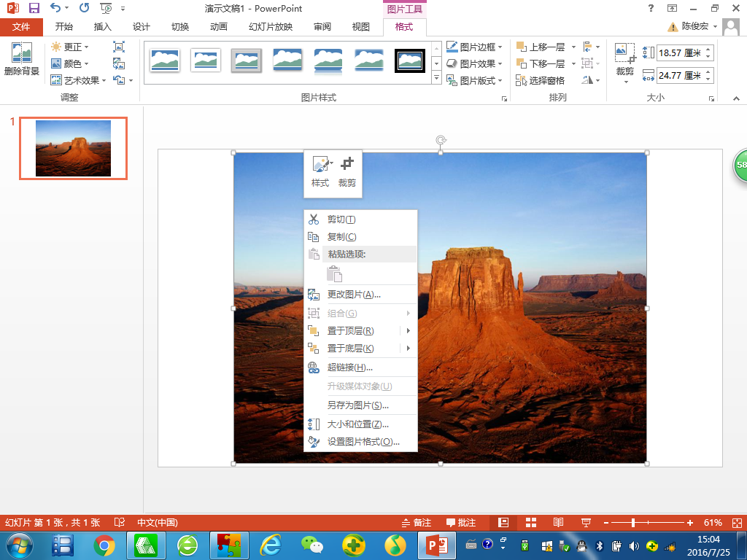The width and height of the screenshot is (747, 560).
Task: Open Artistic Effects (艺术效果) dropdown
Action: (x=79, y=80)
